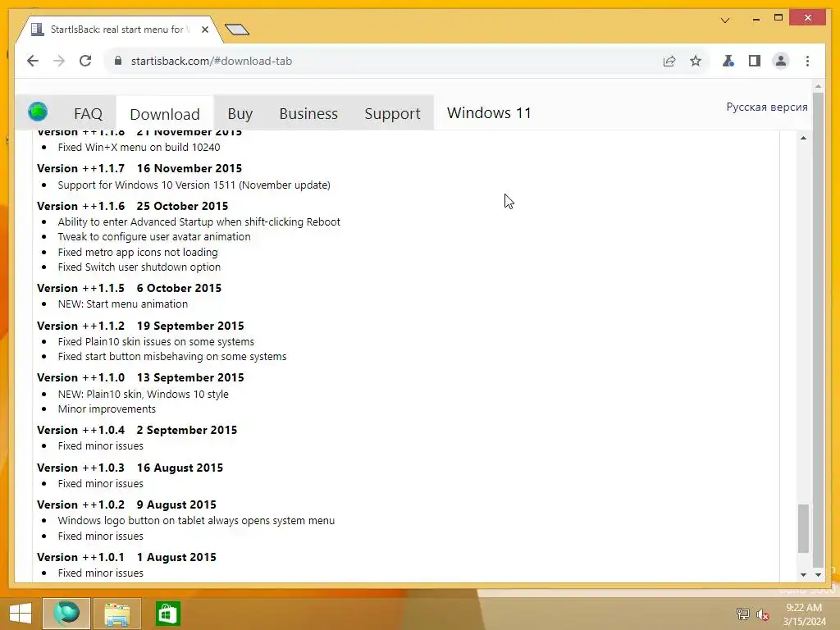The width and height of the screenshot is (840, 630).
Task: Open the Windows Start button
Action: [x=21, y=614]
